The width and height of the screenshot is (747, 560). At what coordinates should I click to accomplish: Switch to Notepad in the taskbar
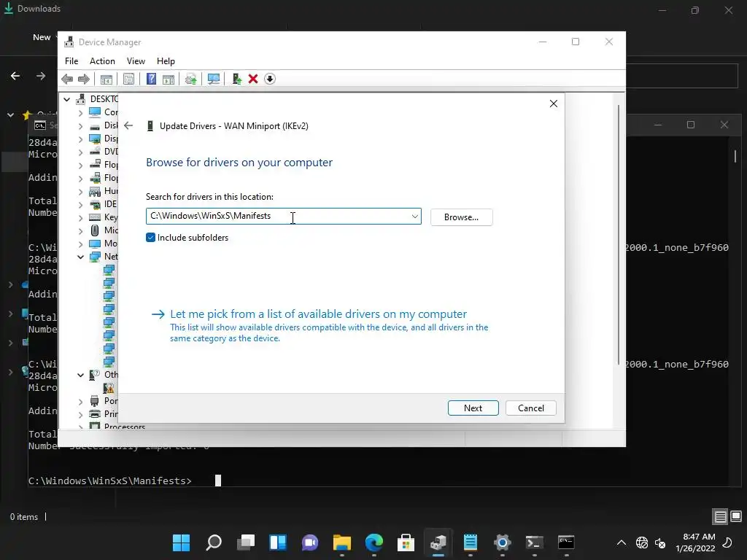pos(471,542)
